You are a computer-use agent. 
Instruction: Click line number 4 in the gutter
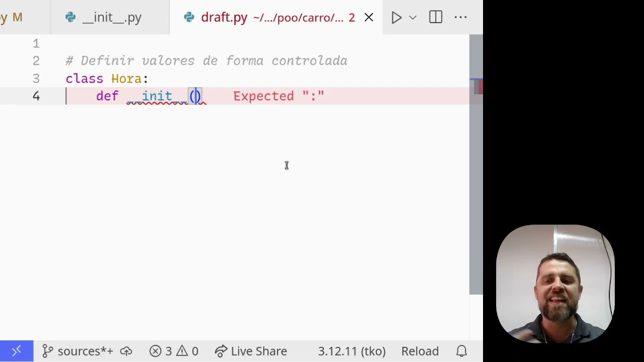coord(36,96)
